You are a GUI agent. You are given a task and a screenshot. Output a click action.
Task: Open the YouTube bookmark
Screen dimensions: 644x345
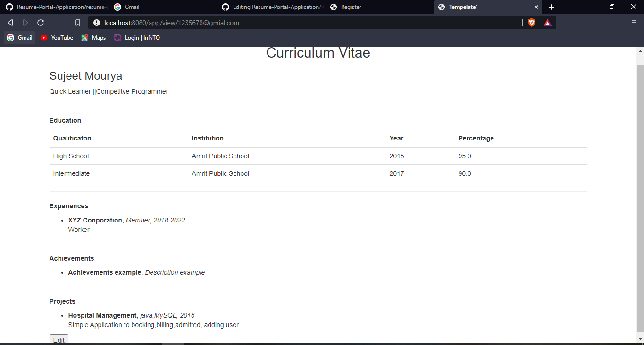click(57, 38)
